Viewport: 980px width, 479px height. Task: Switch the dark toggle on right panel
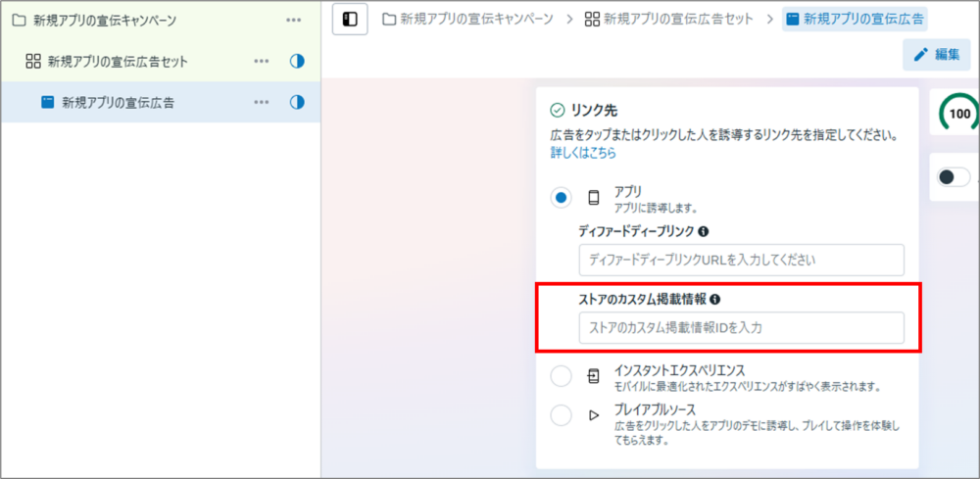click(x=953, y=177)
